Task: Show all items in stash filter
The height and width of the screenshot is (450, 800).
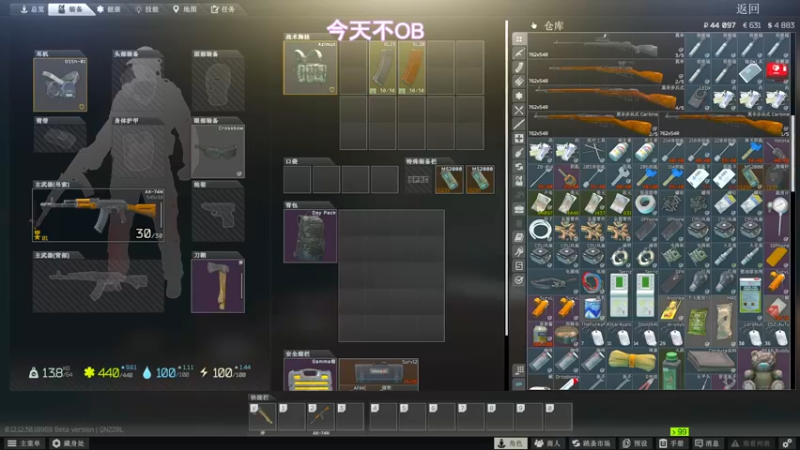Action: [x=519, y=39]
